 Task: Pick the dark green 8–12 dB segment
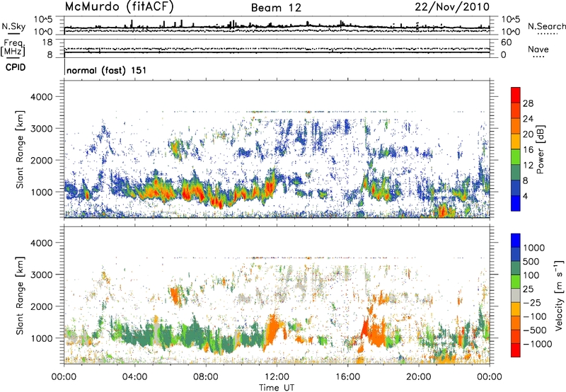[516, 173]
